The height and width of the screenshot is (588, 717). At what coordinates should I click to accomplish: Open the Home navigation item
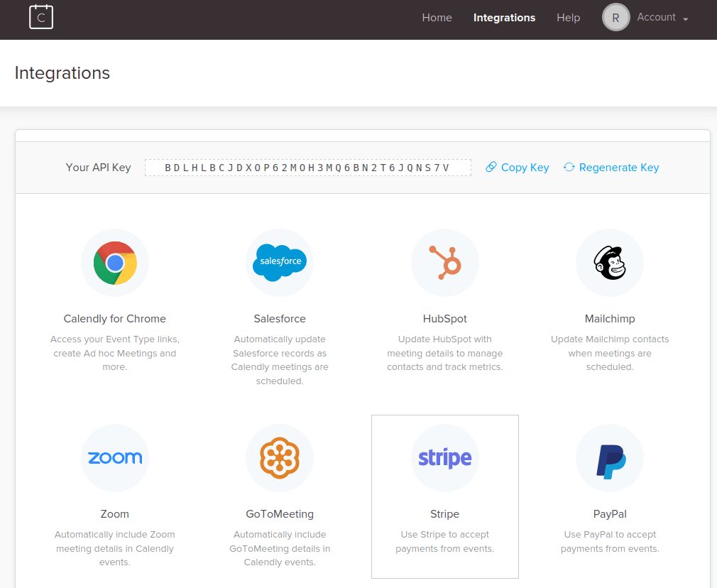point(437,17)
